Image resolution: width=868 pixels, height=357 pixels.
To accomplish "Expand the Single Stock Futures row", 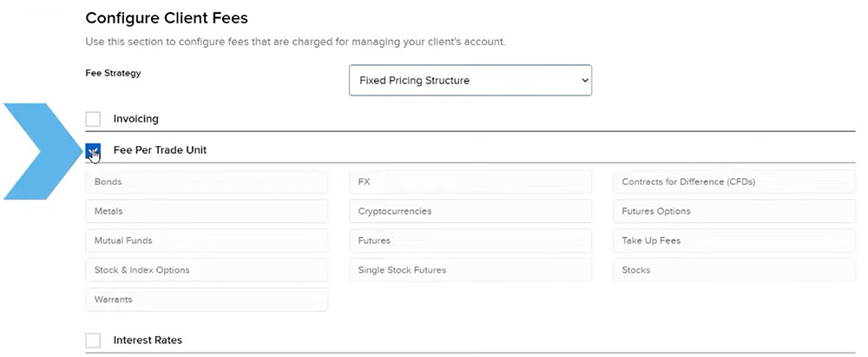I will [470, 270].
